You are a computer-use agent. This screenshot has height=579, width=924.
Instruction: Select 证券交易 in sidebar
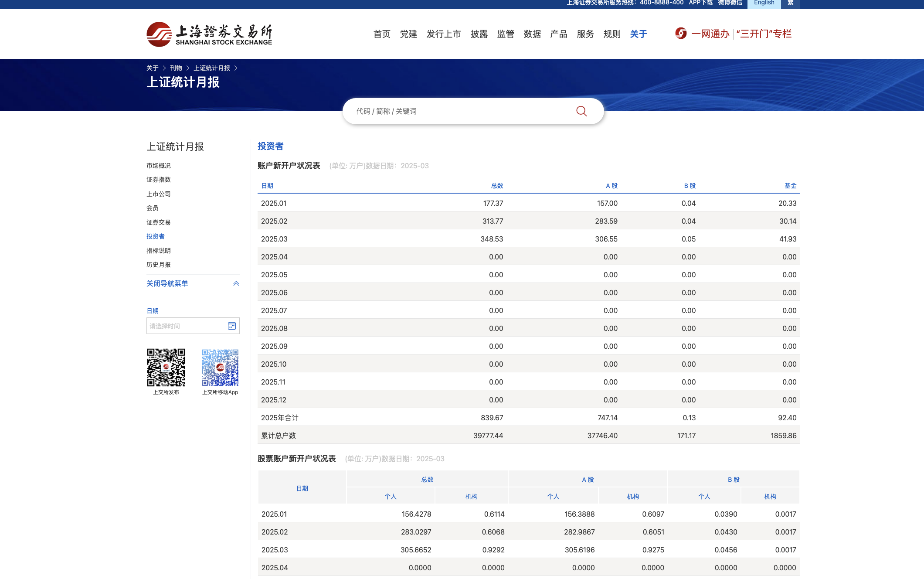point(159,222)
